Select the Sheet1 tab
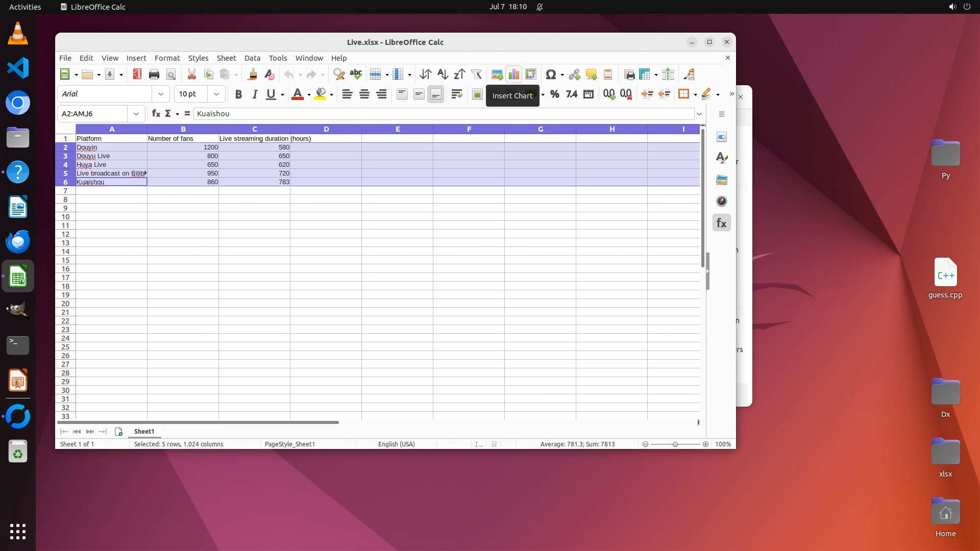 (x=144, y=432)
